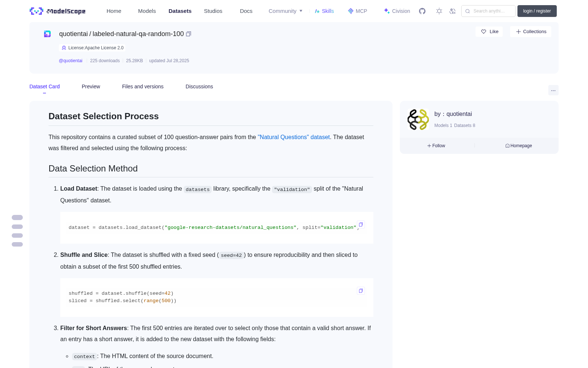Expand the Community dropdown menu
588x368 pixels.
pos(286,11)
